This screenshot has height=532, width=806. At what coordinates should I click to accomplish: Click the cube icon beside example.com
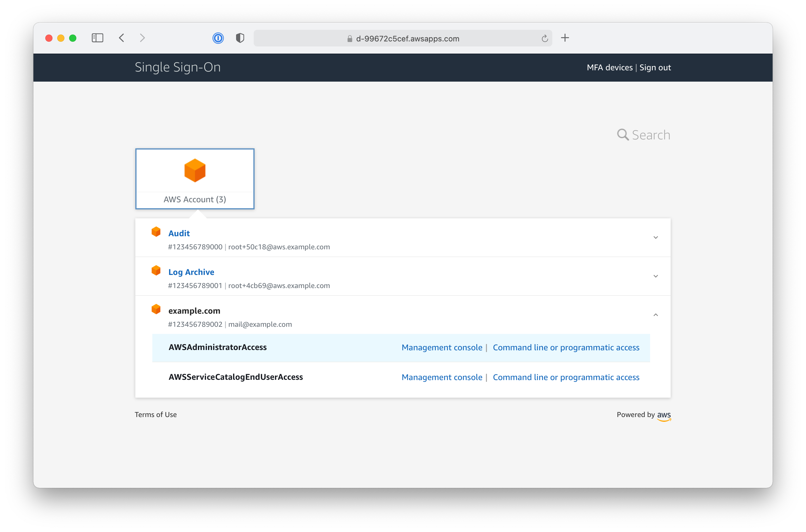pyautogui.click(x=156, y=309)
